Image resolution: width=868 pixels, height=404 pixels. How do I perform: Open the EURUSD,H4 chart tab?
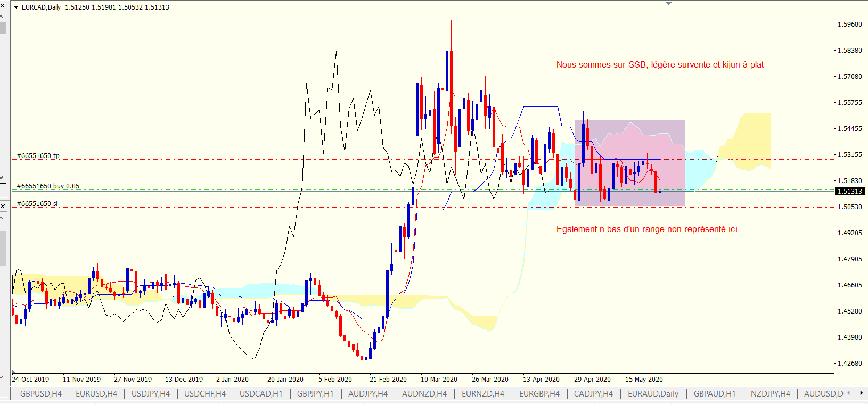pos(96,394)
